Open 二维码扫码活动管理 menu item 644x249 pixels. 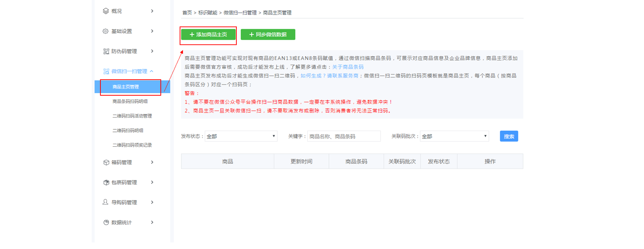132,116
